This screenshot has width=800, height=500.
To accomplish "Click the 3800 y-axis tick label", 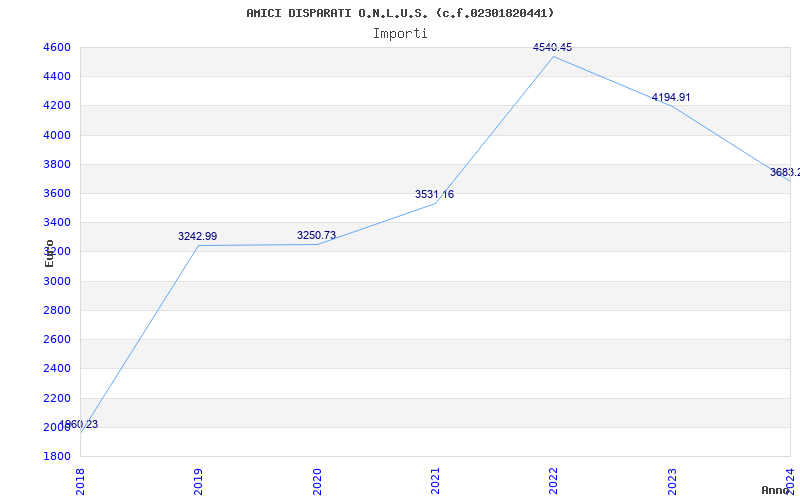I will tap(57, 164).
